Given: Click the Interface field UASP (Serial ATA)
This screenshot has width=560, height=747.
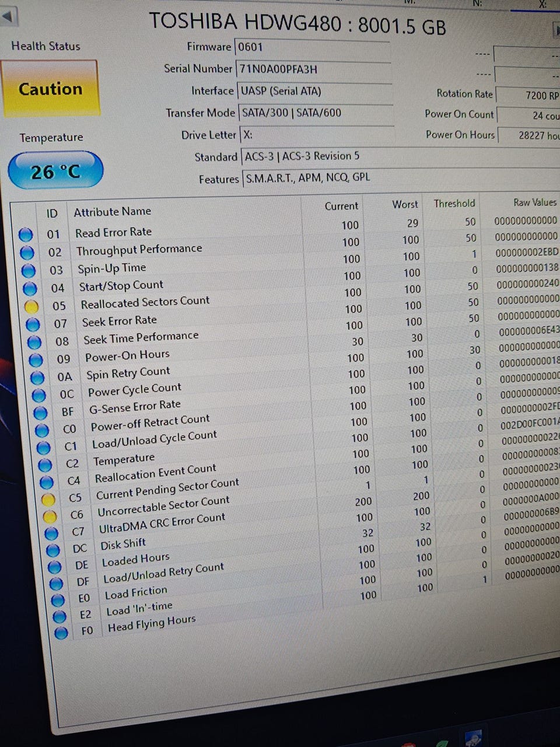Looking at the screenshot, I should pyautogui.click(x=315, y=92).
